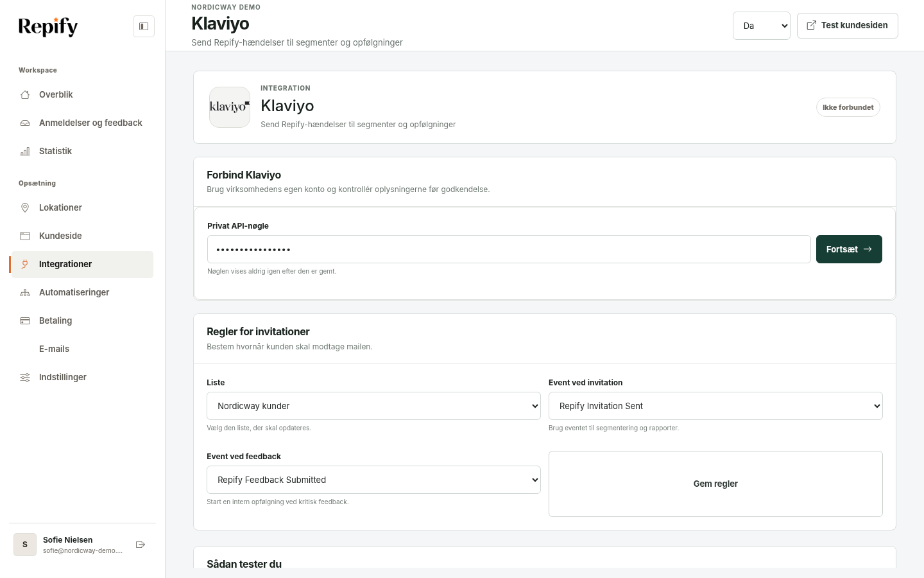Select the Integrationer menu item
The height and width of the screenshot is (578, 924).
[x=82, y=264]
